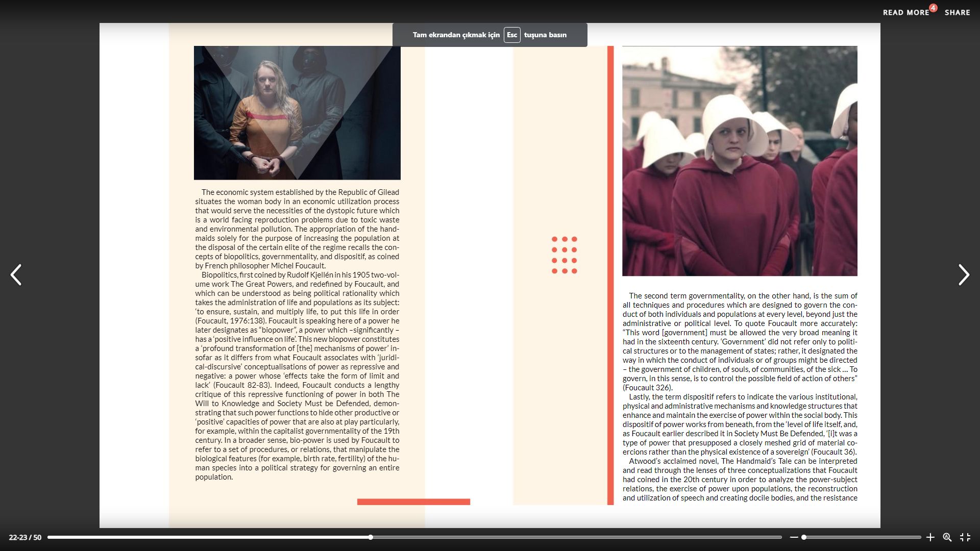Open the Read More menu
Image resolution: width=980 pixels, height=551 pixels.
click(906, 13)
